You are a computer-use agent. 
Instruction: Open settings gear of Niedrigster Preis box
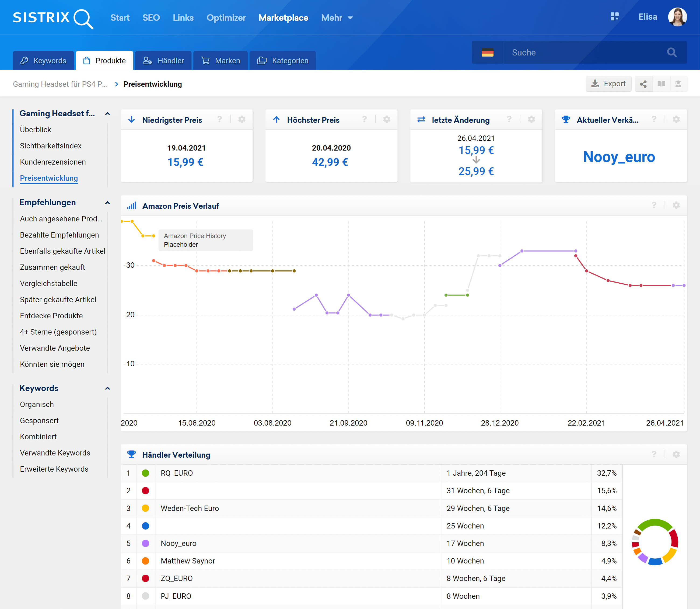(241, 119)
